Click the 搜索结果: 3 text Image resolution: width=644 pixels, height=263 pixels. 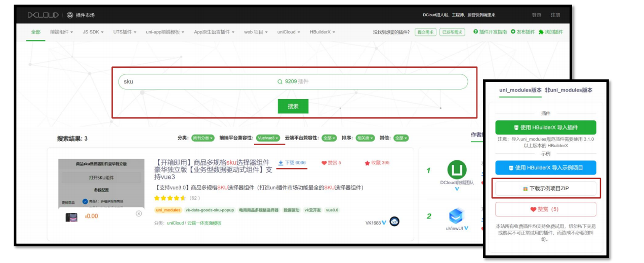72,139
